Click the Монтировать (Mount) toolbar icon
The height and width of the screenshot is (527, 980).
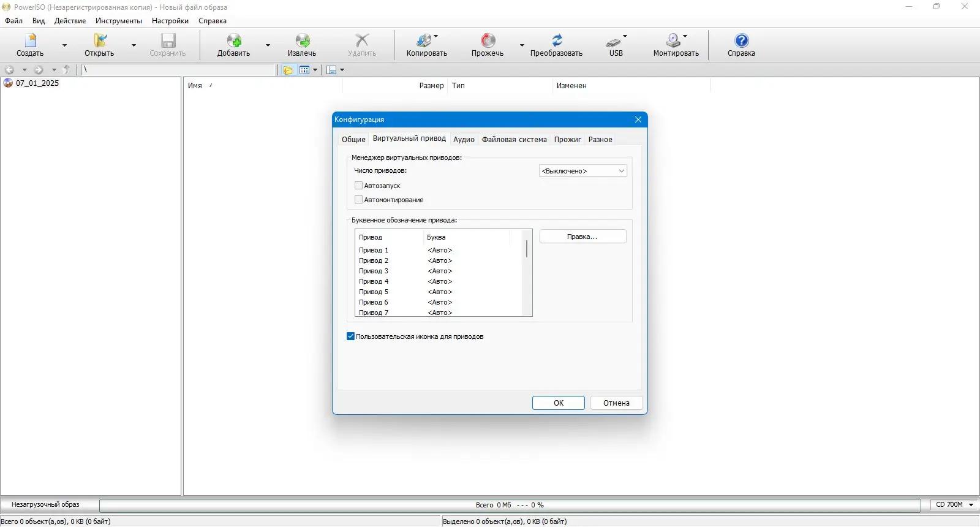(x=673, y=40)
